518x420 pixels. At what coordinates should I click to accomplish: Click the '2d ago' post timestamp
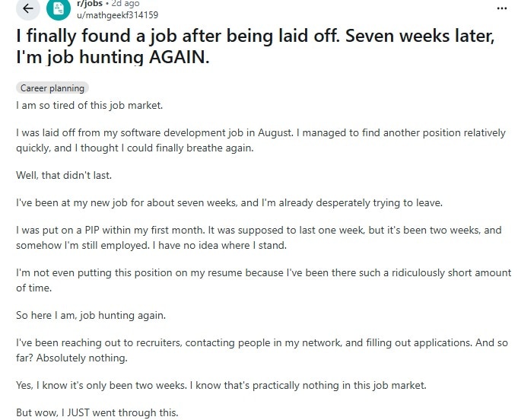(x=126, y=3)
